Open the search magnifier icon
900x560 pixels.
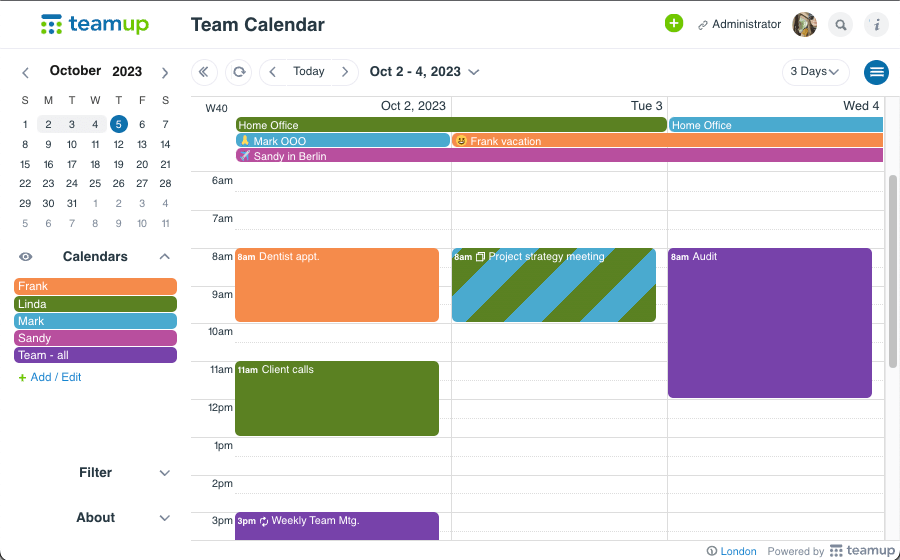(x=842, y=25)
